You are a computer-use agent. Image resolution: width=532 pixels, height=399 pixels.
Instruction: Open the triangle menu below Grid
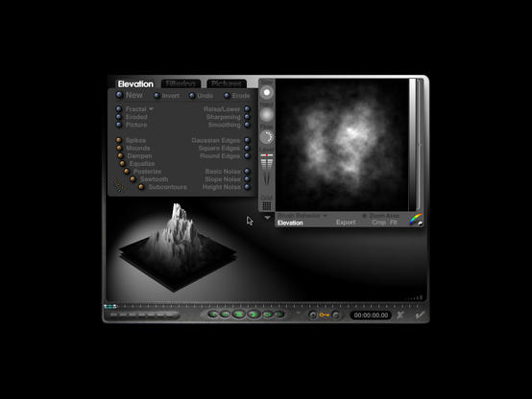tap(267, 218)
